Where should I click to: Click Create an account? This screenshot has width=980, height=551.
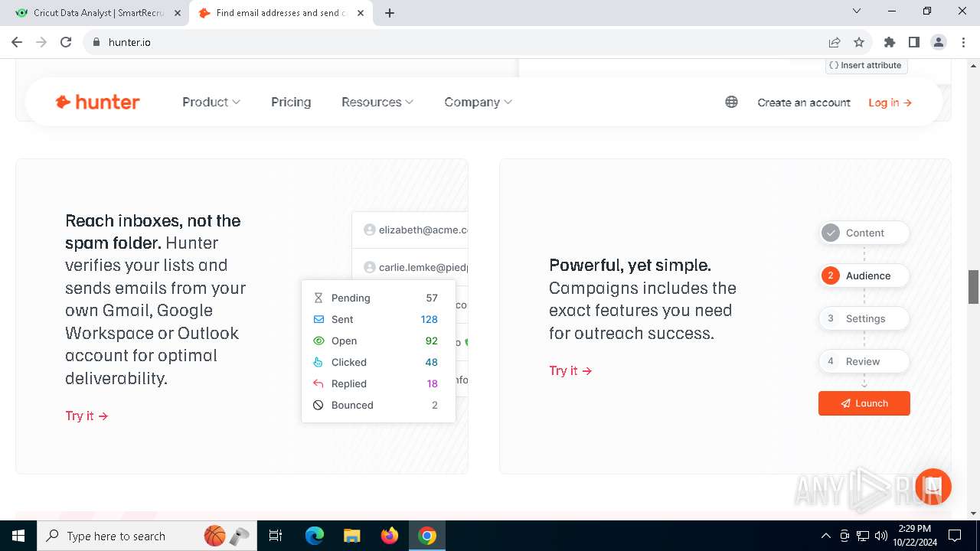point(804,103)
